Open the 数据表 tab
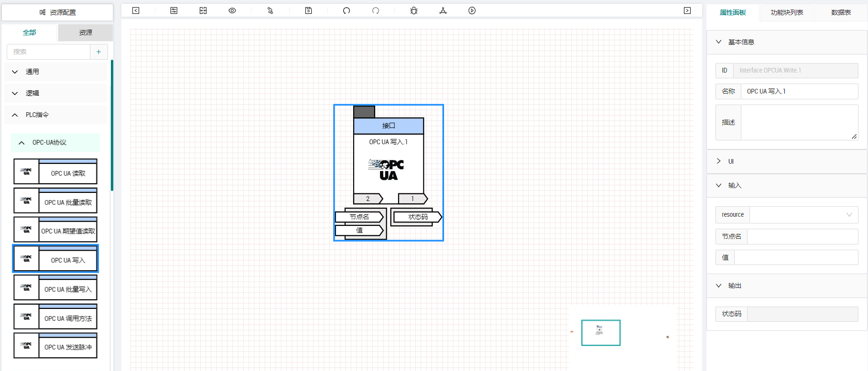The image size is (868, 371). tap(841, 12)
